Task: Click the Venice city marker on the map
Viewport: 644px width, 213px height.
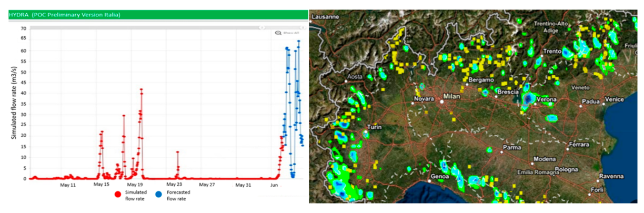Action: click(603, 104)
